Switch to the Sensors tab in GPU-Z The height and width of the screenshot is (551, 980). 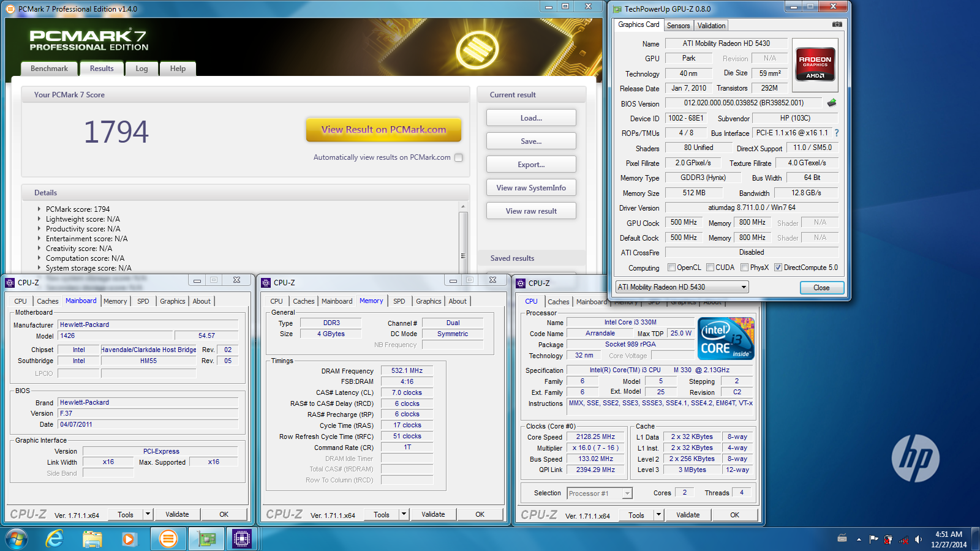pyautogui.click(x=678, y=26)
